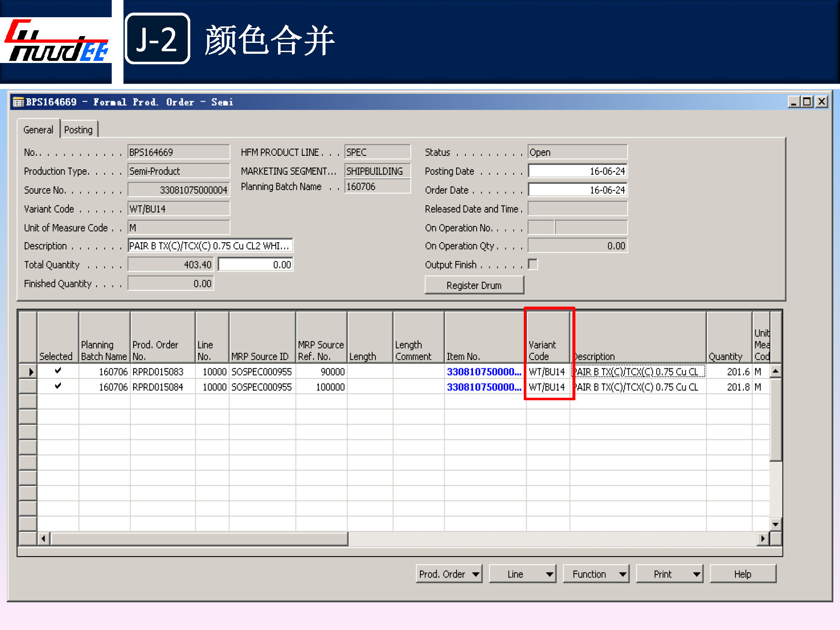Click the vertical scrollbar up arrow

pyautogui.click(x=775, y=371)
